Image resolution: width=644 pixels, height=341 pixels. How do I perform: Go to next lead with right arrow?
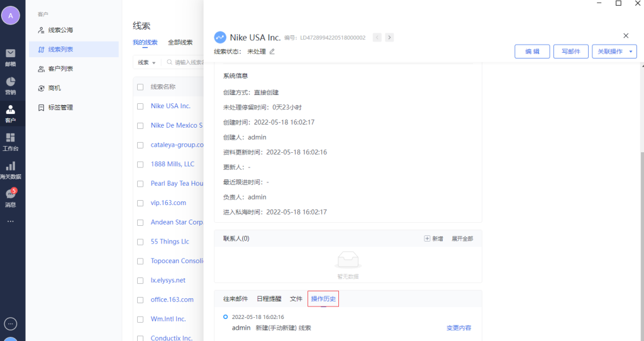[389, 38]
